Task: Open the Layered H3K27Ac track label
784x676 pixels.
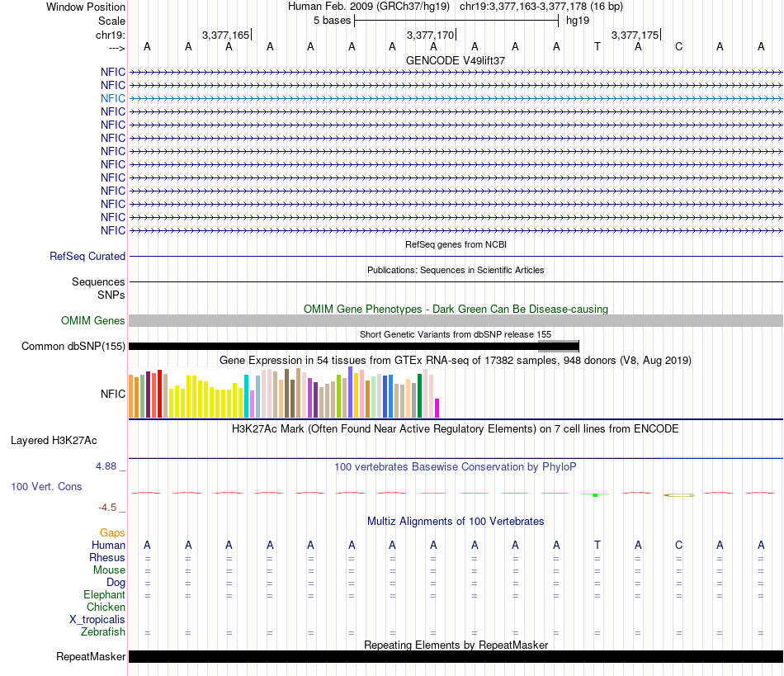Action: [54, 441]
